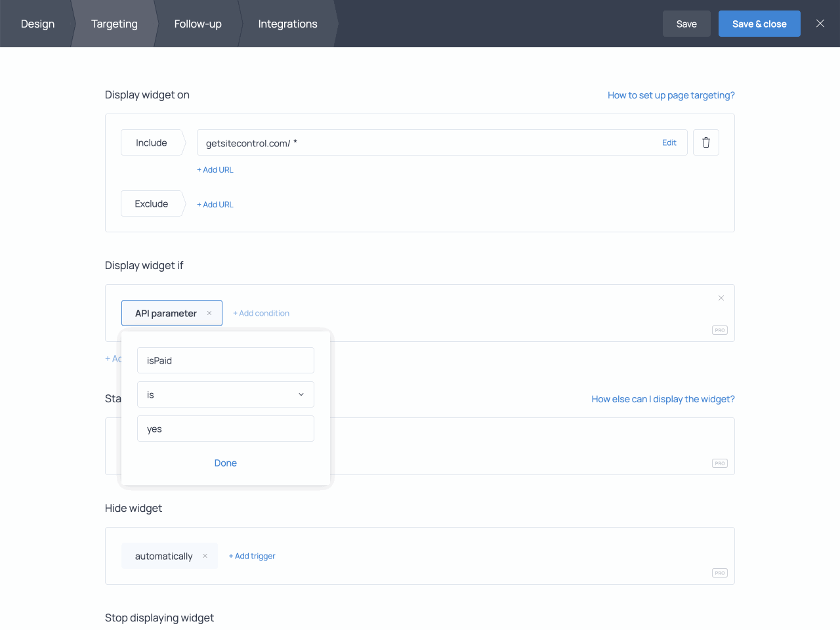The width and height of the screenshot is (840, 630).
Task: Remove the automatically trigger via its × icon
Action: pos(206,556)
